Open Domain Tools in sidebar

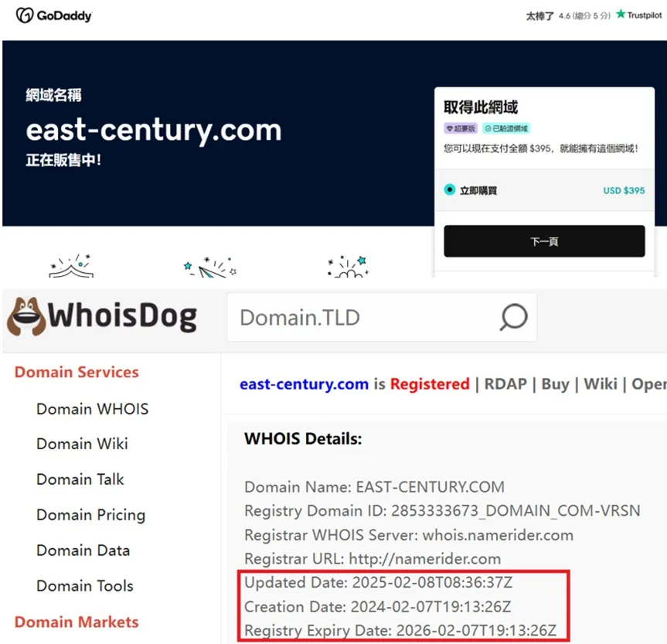point(85,586)
